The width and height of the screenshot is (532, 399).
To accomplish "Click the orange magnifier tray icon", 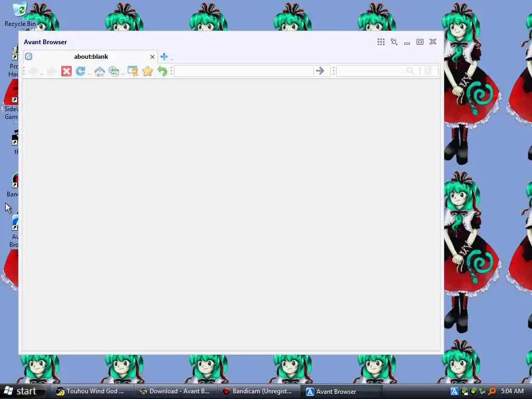I will 492,391.
